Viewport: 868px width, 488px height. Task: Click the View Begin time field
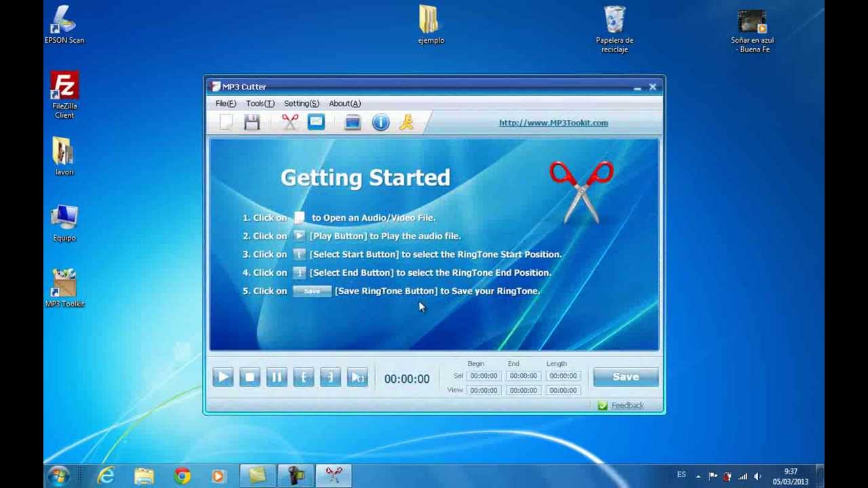(x=484, y=390)
